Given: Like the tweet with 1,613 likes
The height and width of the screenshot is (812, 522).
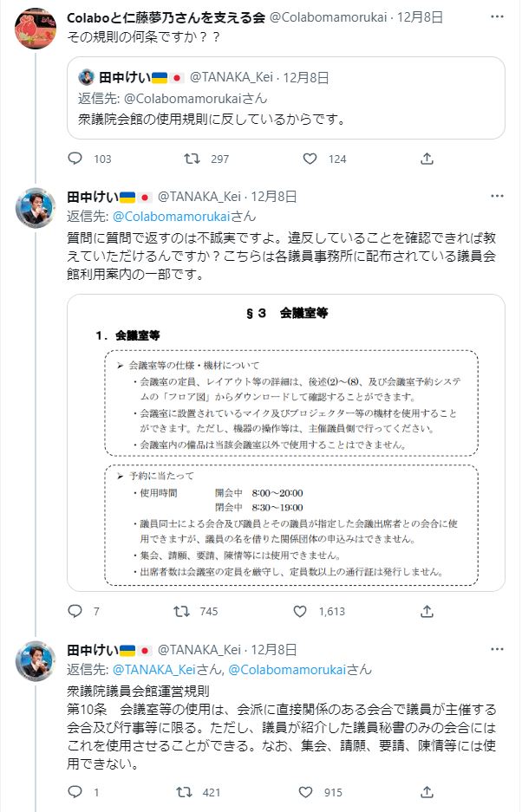Looking at the screenshot, I should coord(301,611).
